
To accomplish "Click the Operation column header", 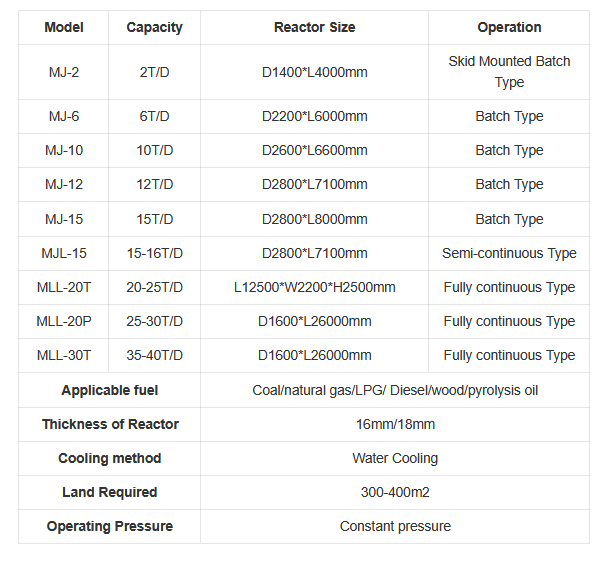I will tap(509, 28).
